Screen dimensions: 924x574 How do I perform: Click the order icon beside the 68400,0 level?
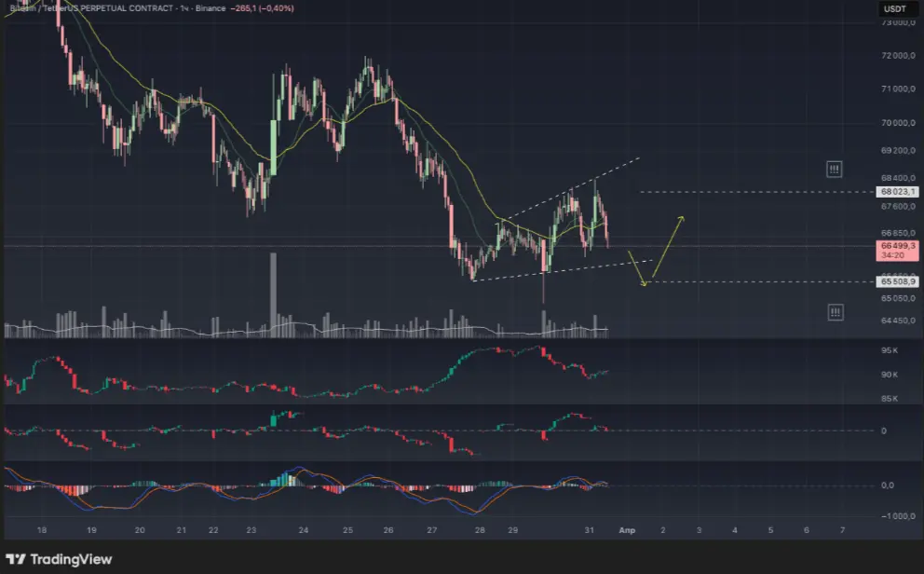coord(834,170)
